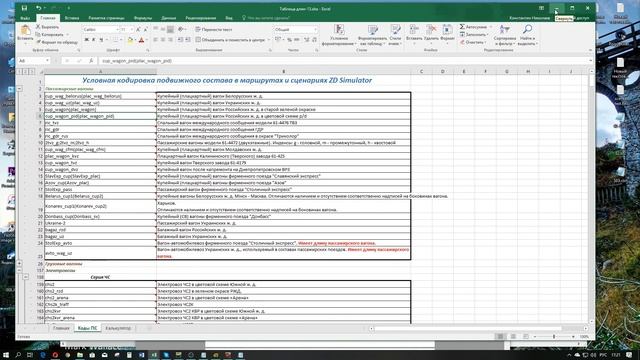
Task: Switch to the Вставка ribbon tab
Action: point(72,18)
